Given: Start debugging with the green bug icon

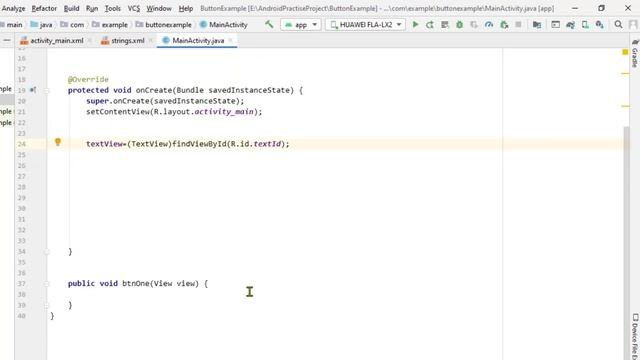Looking at the screenshot, I should (x=460, y=25).
